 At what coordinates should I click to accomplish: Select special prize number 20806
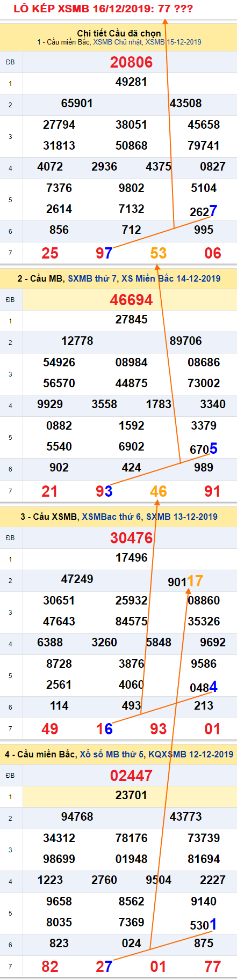[132, 62]
